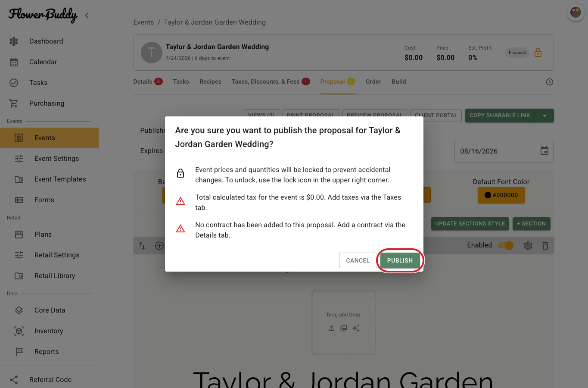The image size is (588, 388).
Task: Click the FlowerBuddy logo
Action: pos(43,16)
